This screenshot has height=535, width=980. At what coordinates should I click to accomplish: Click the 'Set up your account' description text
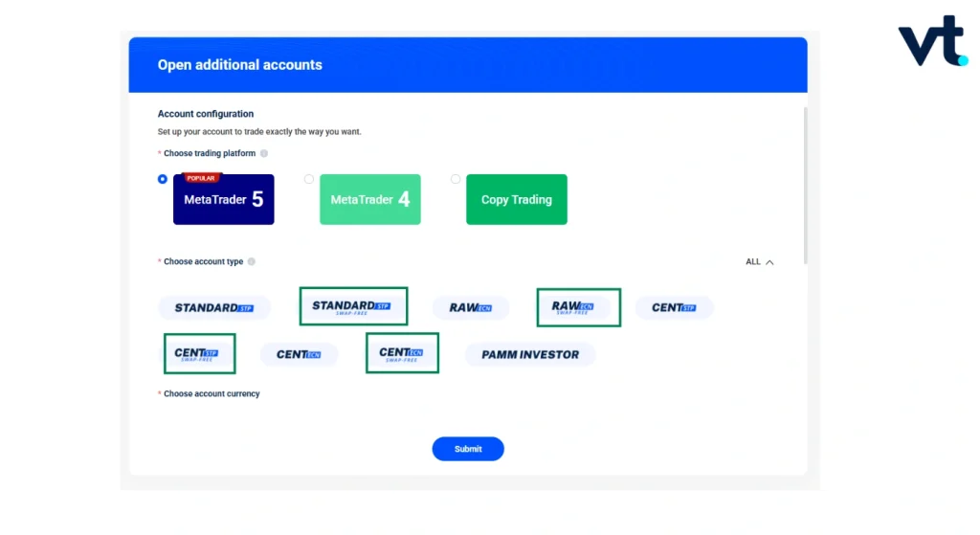click(259, 132)
